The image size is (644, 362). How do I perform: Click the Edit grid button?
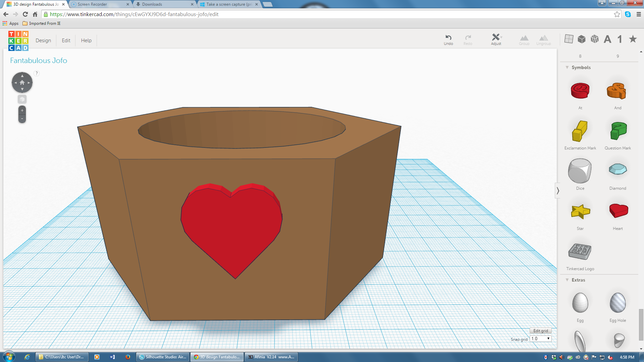(x=540, y=331)
